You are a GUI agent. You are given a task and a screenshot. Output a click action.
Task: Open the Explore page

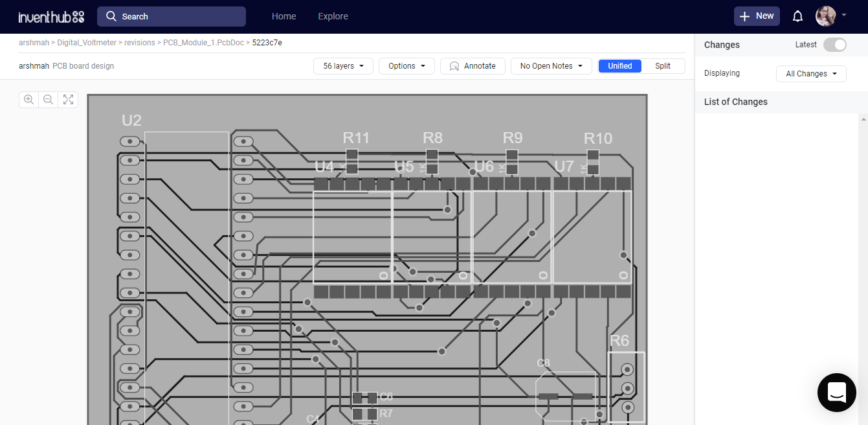(x=333, y=16)
